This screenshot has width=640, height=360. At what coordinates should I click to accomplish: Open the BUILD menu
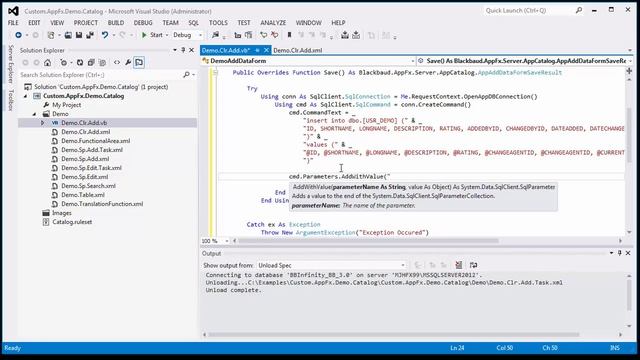click(116, 23)
